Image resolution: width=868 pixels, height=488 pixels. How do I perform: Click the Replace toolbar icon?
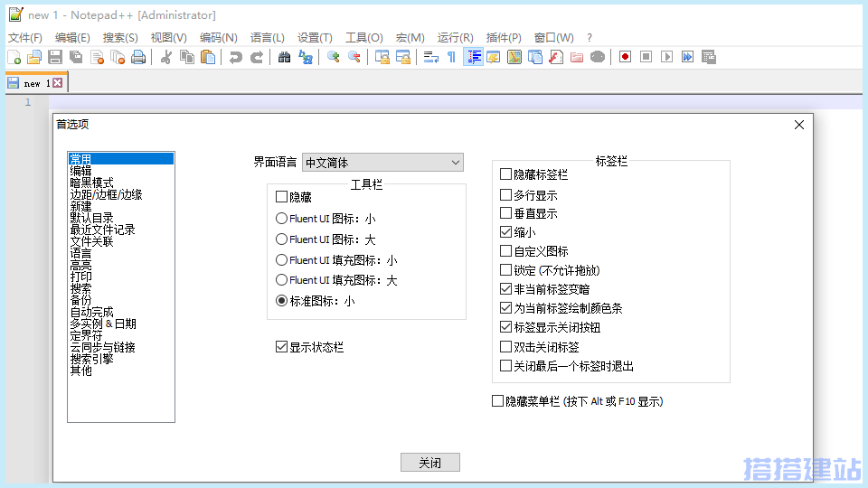point(306,57)
